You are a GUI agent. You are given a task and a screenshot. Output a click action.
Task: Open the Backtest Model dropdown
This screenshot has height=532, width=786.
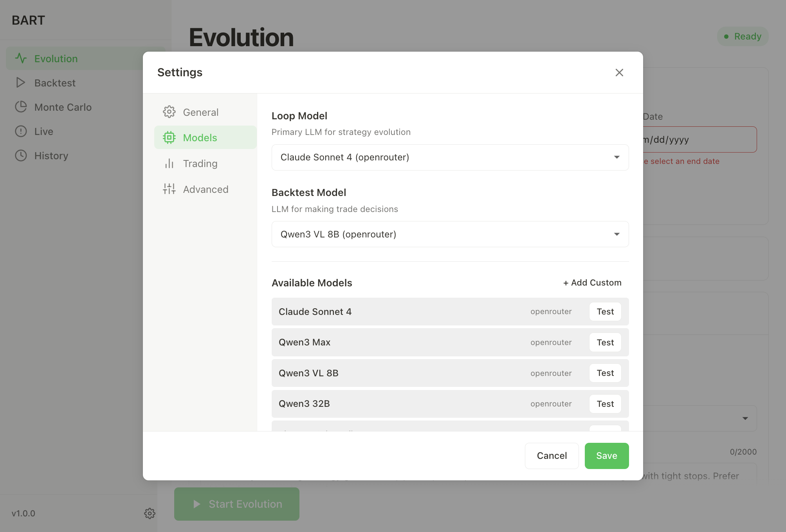[x=449, y=234]
